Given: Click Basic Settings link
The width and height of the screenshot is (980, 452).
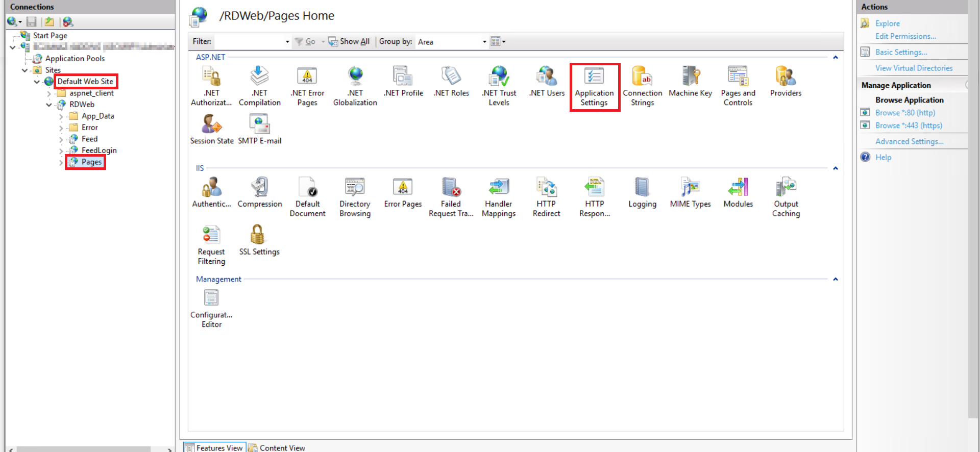Looking at the screenshot, I should 901,52.
